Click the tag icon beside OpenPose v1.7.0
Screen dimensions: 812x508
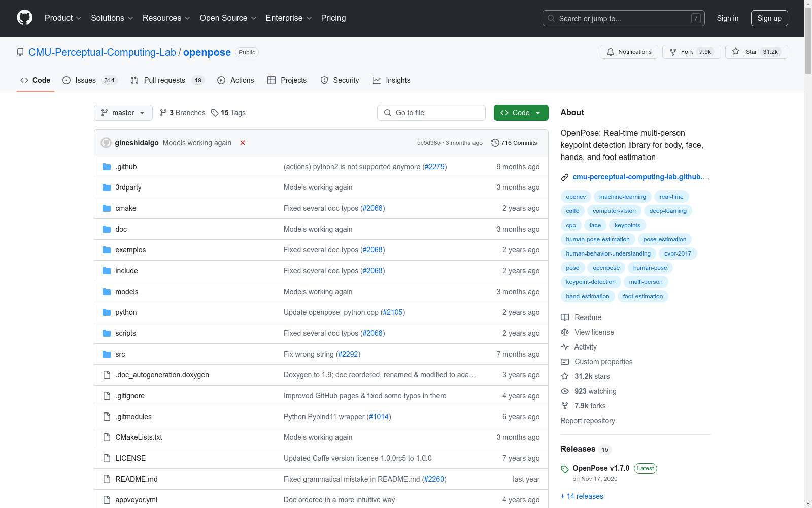(x=565, y=469)
